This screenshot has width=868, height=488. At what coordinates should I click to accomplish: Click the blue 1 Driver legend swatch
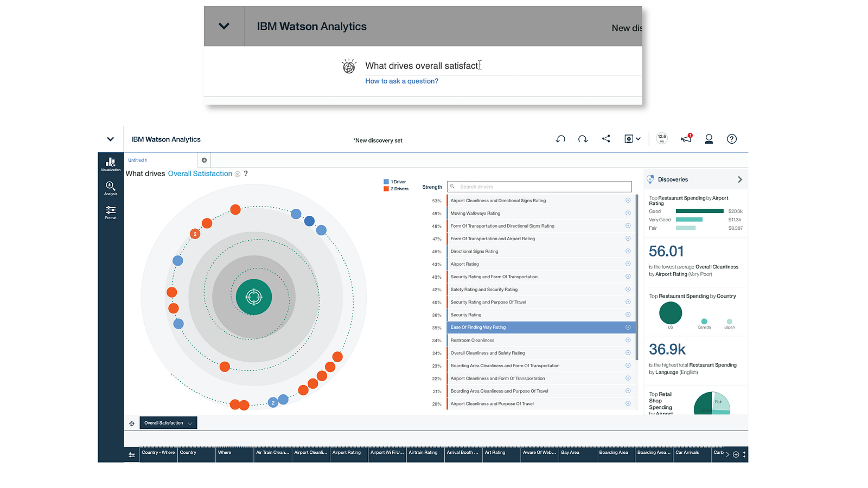(x=386, y=182)
